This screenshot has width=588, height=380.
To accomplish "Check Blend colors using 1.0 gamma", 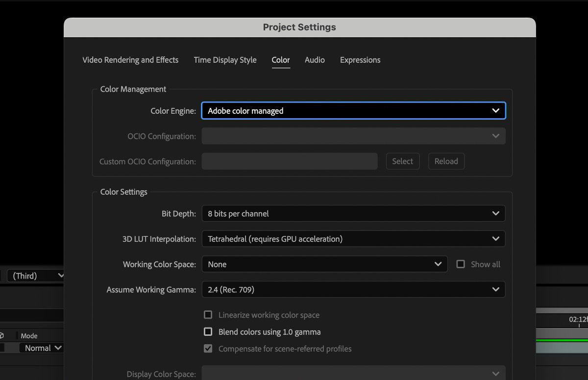I will coord(208,331).
